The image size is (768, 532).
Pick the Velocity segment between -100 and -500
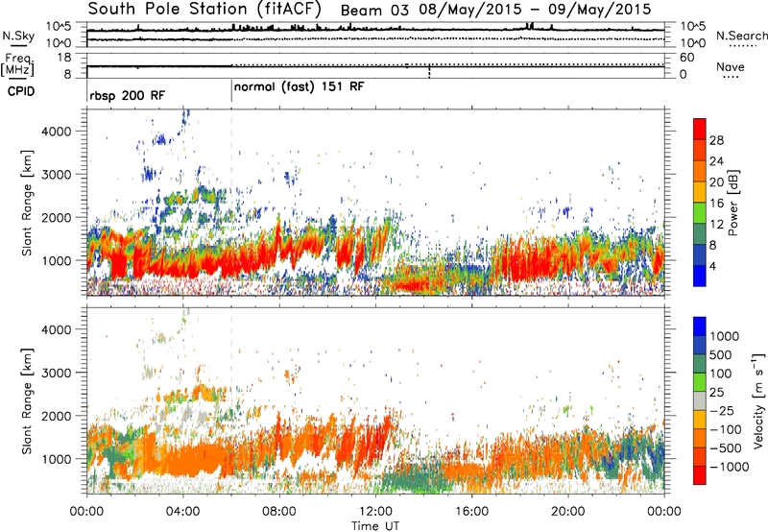coord(700,439)
